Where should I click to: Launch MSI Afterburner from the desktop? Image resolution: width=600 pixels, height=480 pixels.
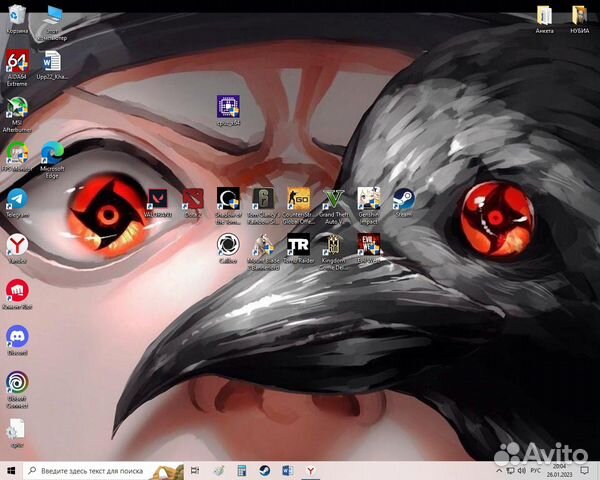pos(17,108)
